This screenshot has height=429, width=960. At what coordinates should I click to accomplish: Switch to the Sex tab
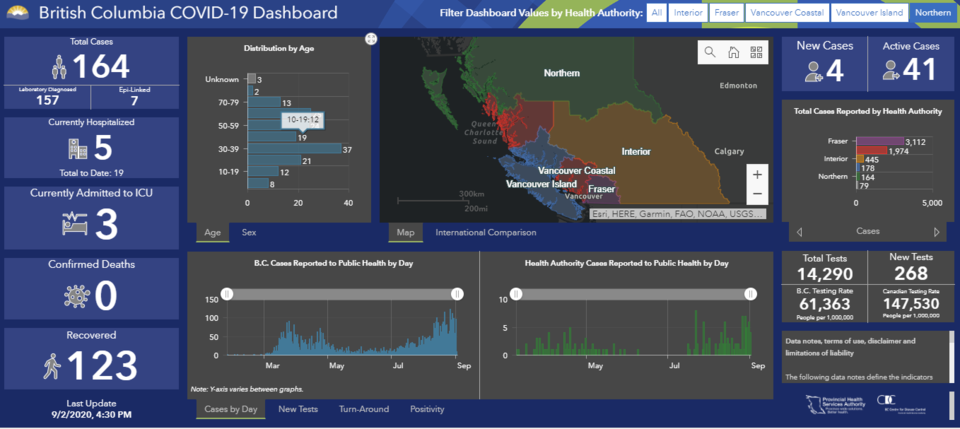pyautogui.click(x=249, y=233)
